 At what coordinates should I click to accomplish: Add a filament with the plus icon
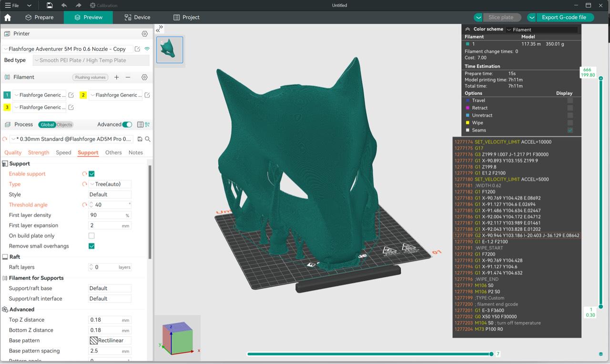coord(117,77)
